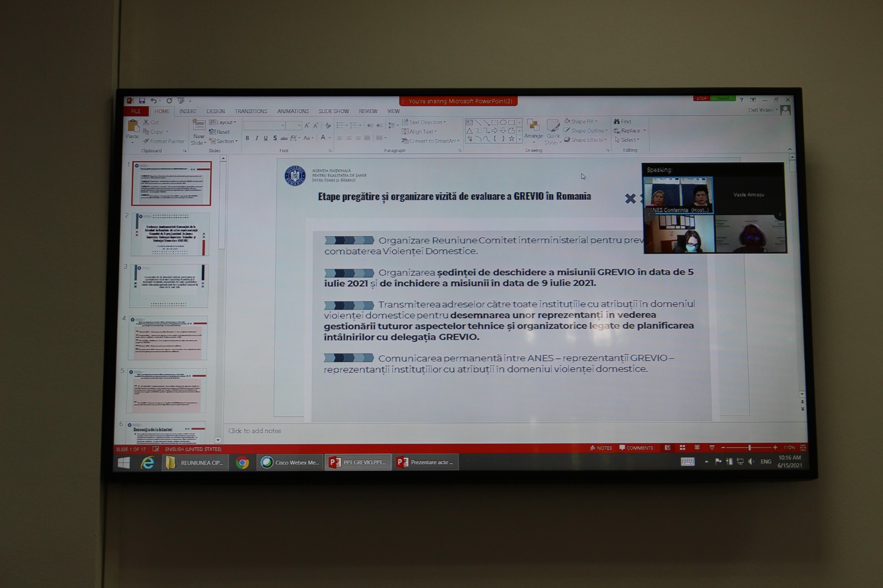Viewport: 883px width, 588px height.
Task: Switch to Slide Sorter view icon
Action: click(x=682, y=447)
